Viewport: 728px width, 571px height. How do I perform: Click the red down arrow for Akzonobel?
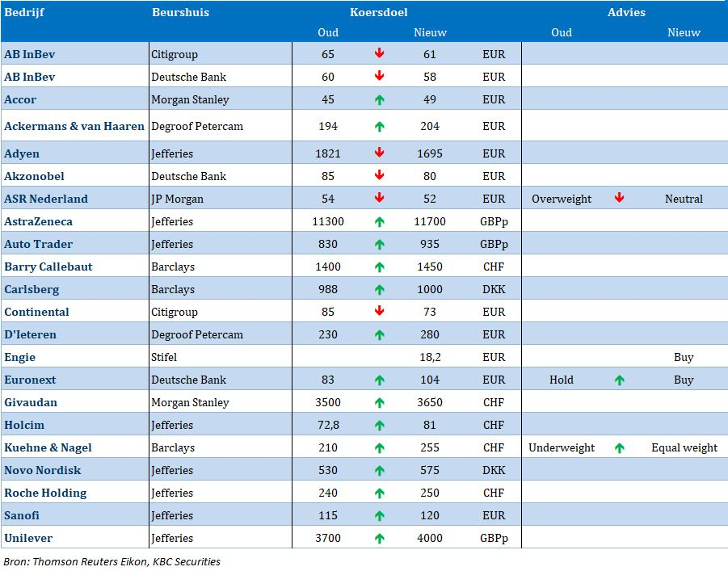(x=379, y=175)
